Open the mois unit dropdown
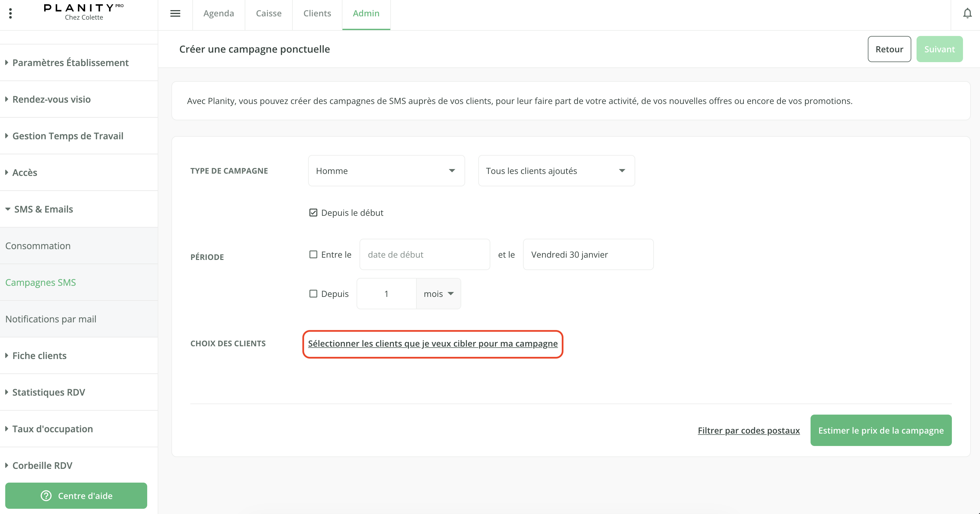 (438, 294)
